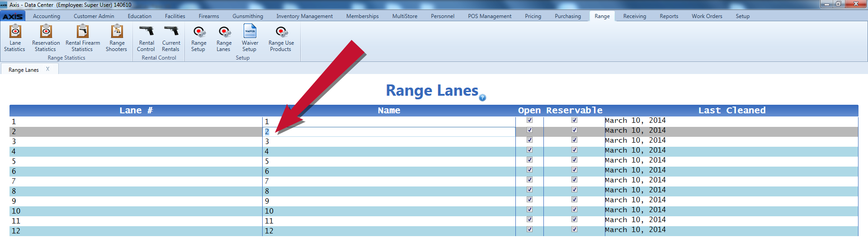The image size is (868, 242).
Task: Open the Reports ribbon tab
Action: (669, 16)
